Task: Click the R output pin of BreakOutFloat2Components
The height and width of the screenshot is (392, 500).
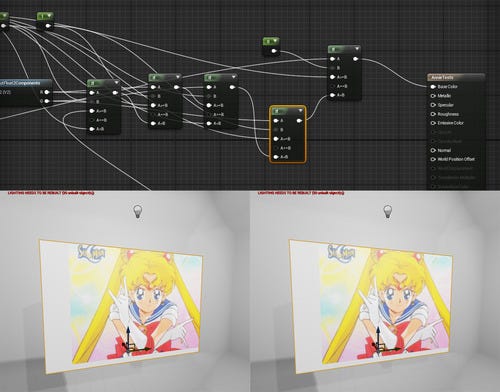Action: (47, 92)
